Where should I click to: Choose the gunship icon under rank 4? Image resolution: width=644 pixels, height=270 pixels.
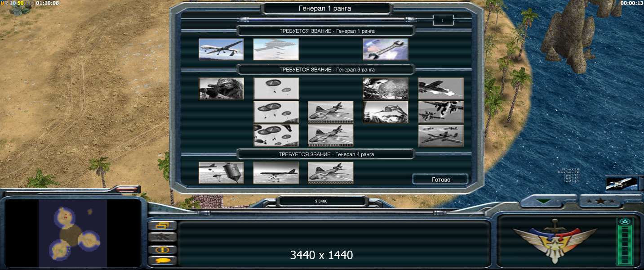click(x=331, y=173)
